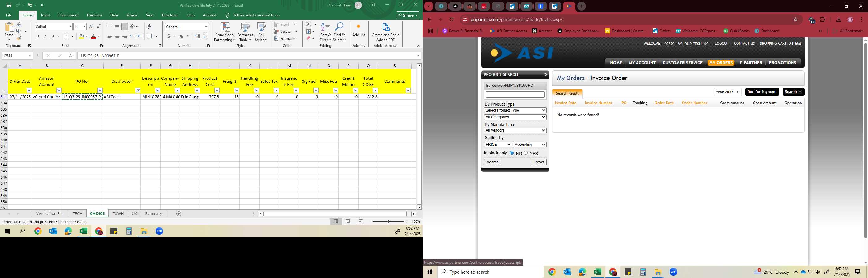Click the Wrap Text icon

[x=149, y=27]
